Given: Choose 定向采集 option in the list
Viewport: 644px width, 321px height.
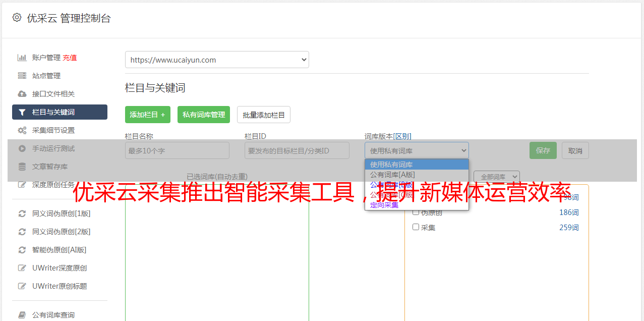Looking at the screenshot, I should pyautogui.click(x=417, y=205).
